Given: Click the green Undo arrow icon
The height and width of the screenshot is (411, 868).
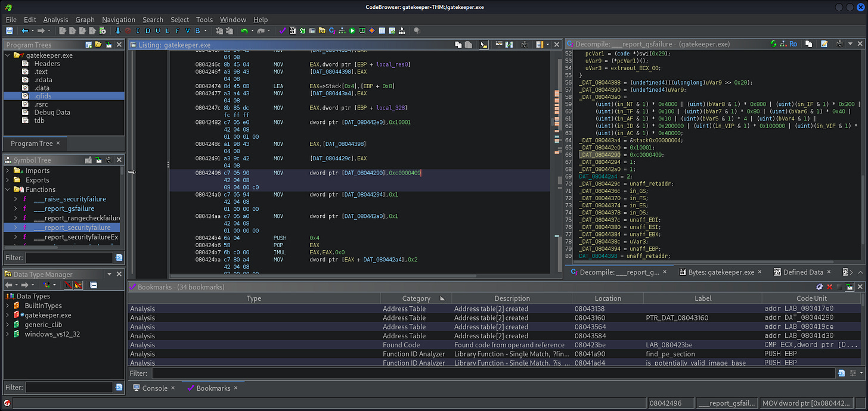Looking at the screenshot, I should click(x=244, y=30).
